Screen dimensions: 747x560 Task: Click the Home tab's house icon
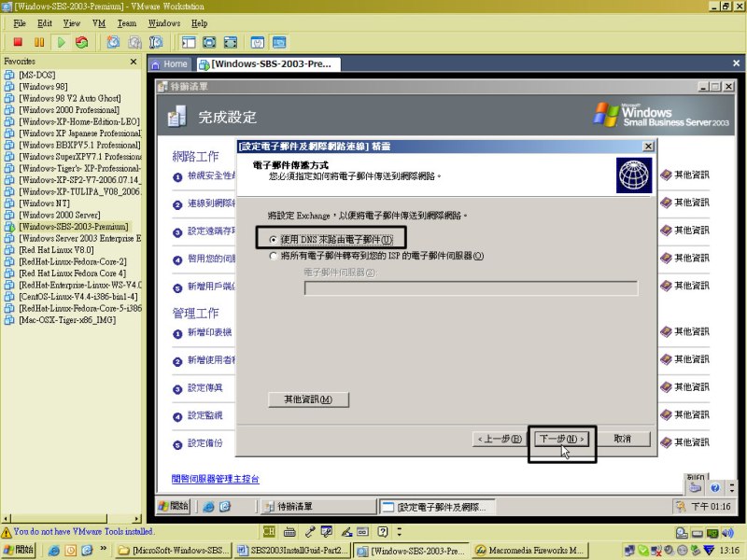(x=155, y=64)
